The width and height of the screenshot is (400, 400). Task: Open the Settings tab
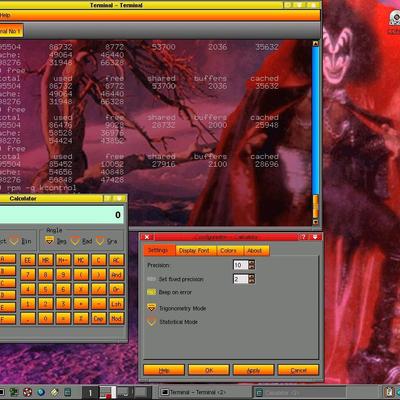coord(159,250)
